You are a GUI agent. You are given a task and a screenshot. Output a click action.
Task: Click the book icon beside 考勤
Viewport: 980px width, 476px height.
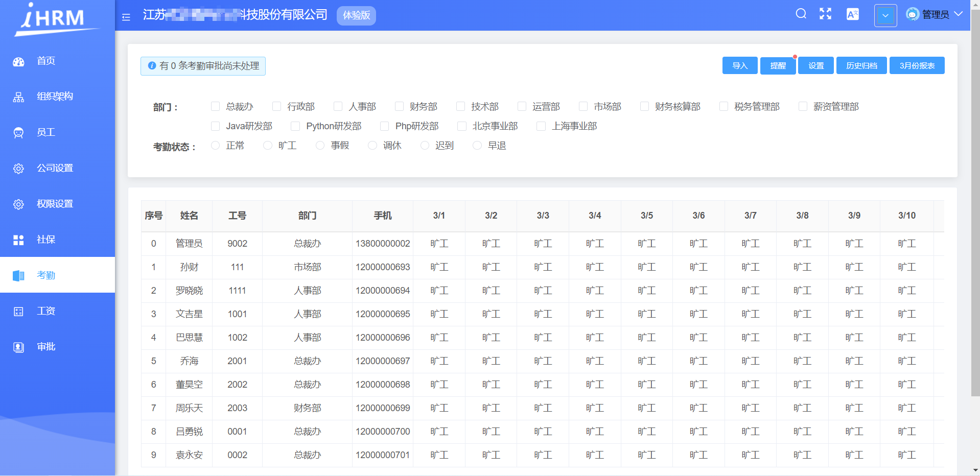tap(18, 276)
